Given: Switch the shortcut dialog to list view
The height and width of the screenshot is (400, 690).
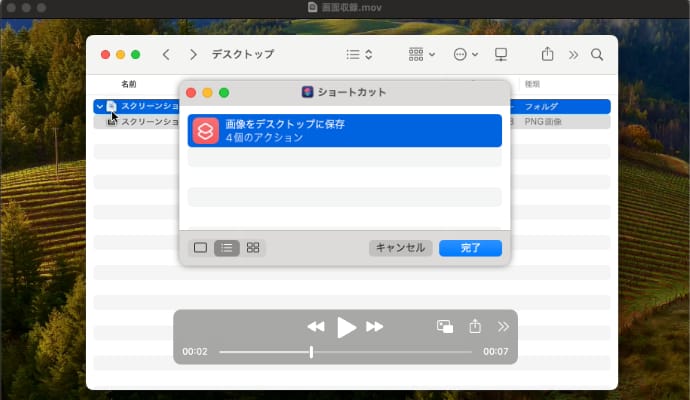Looking at the screenshot, I should click(227, 247).
